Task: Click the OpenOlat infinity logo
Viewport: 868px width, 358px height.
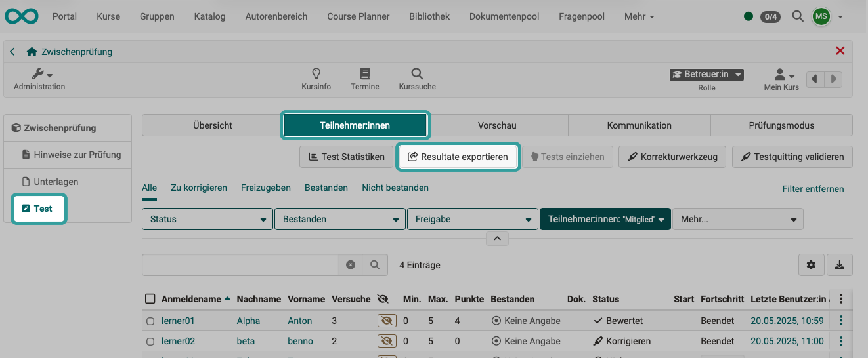Action: click(21, 16)
